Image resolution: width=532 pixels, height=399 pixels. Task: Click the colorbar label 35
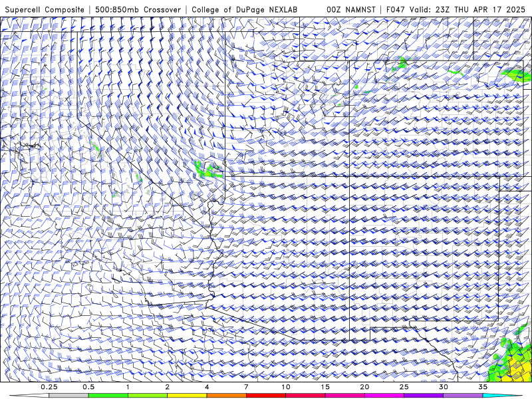coord(483,387)
